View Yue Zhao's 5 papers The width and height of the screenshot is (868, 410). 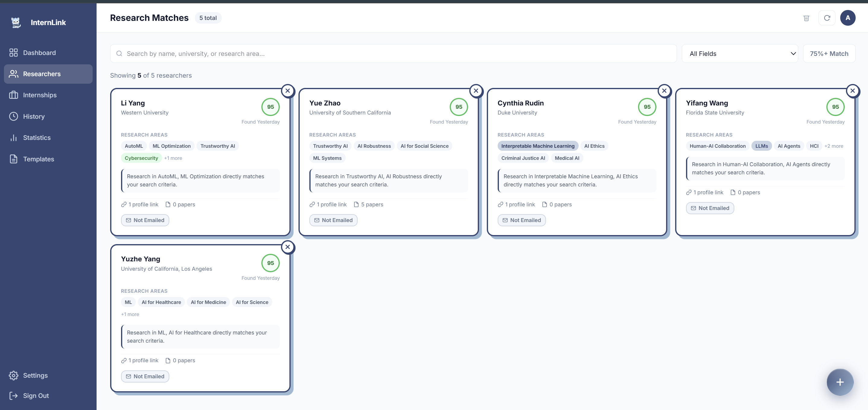click(x=369, y=205)
